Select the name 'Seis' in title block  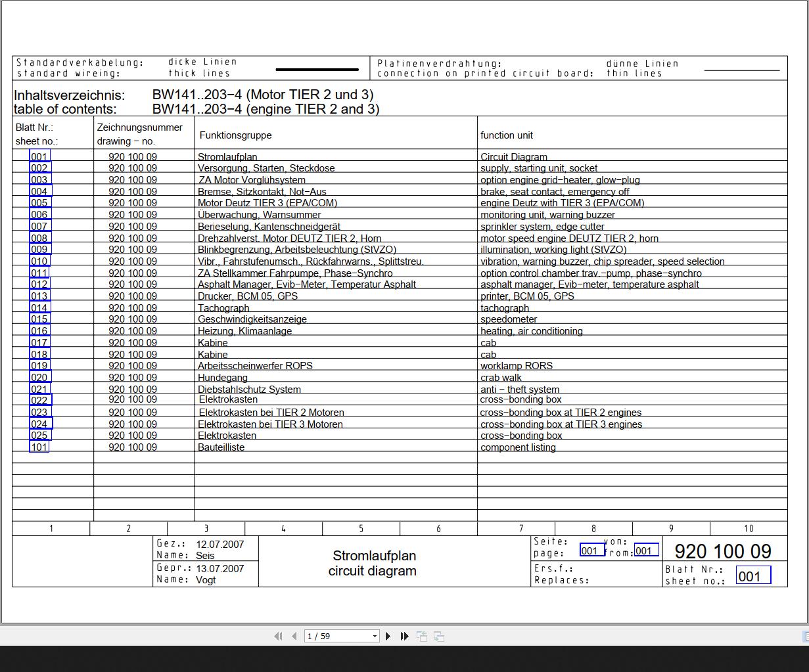(205, 556)
